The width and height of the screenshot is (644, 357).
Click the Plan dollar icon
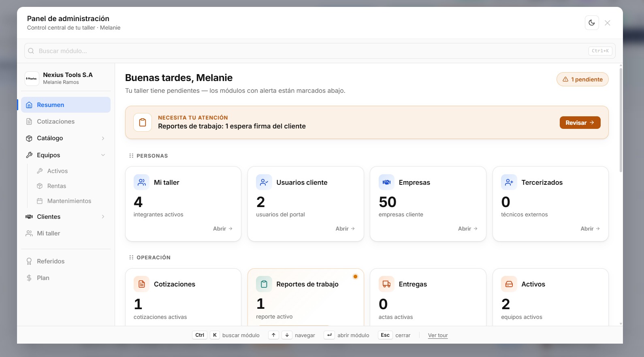(29, 278)
